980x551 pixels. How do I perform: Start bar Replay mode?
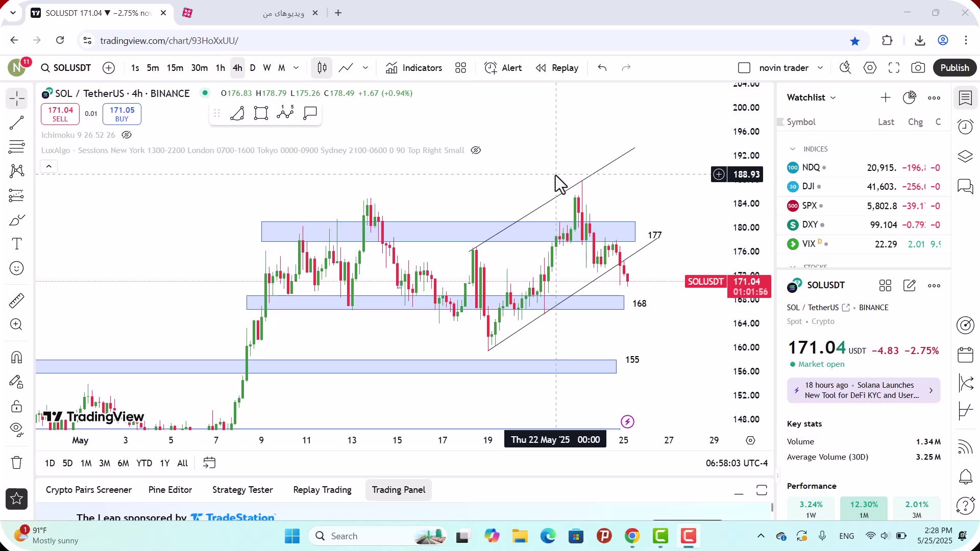point(557,68)
